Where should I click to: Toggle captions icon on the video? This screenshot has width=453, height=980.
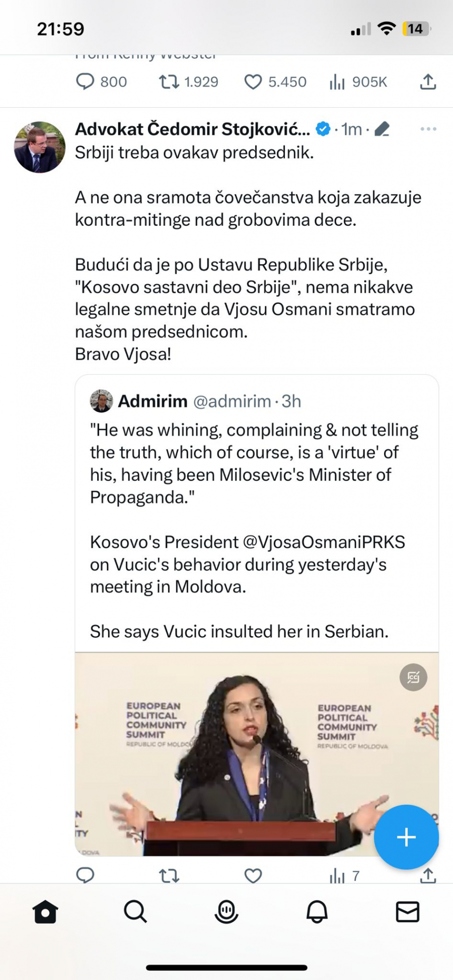[x=413, y=677]
